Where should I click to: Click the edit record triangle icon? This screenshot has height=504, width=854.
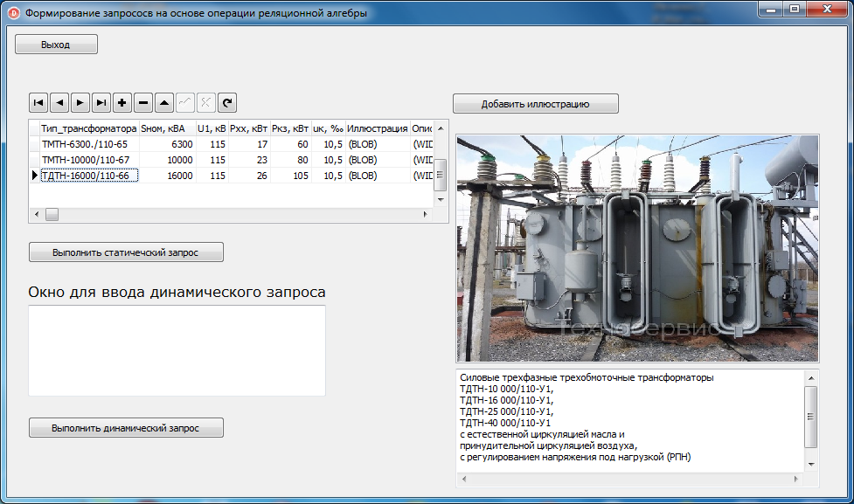(164, 103)
